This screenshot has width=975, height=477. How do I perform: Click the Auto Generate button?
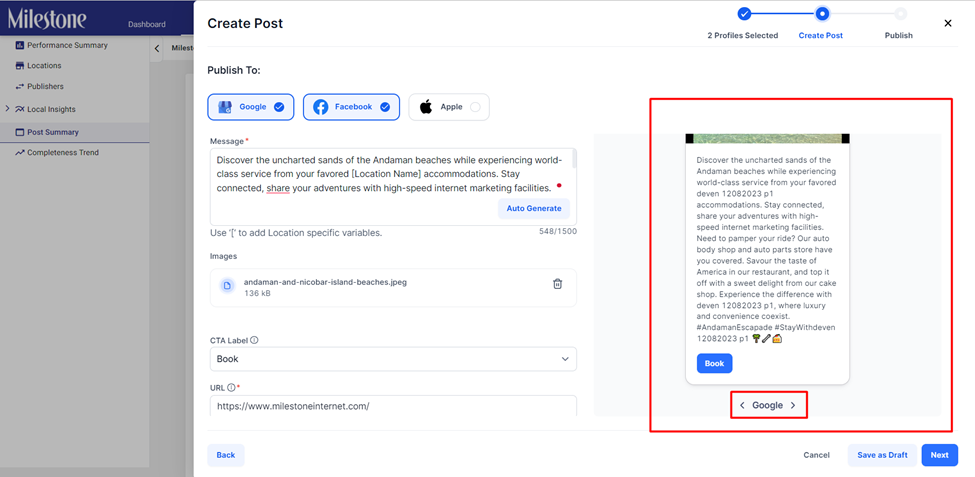[534, 208]
